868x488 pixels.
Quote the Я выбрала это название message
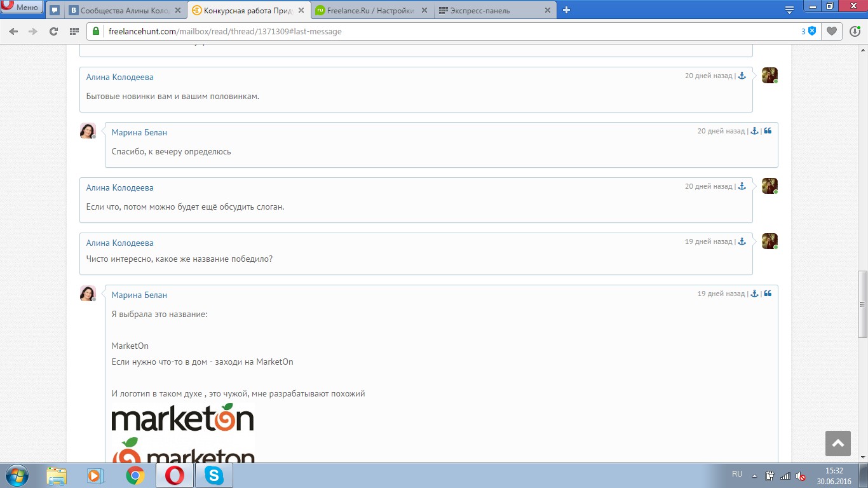(768, 294)
